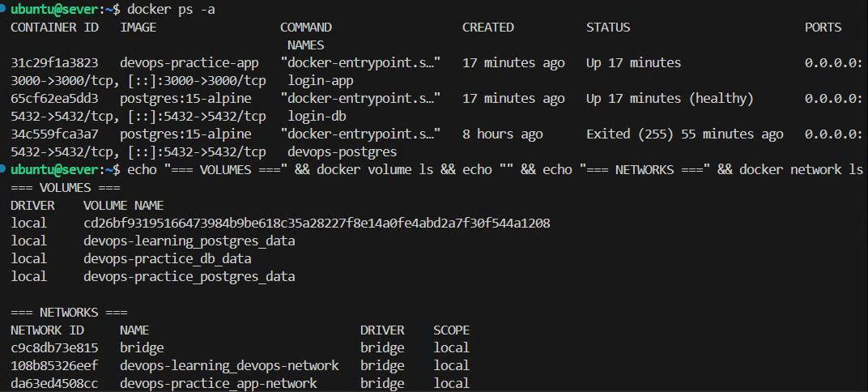Click the devops-practice_db_data volume name
The height and width of the screenshot is (392, 868).
point(167,258)
